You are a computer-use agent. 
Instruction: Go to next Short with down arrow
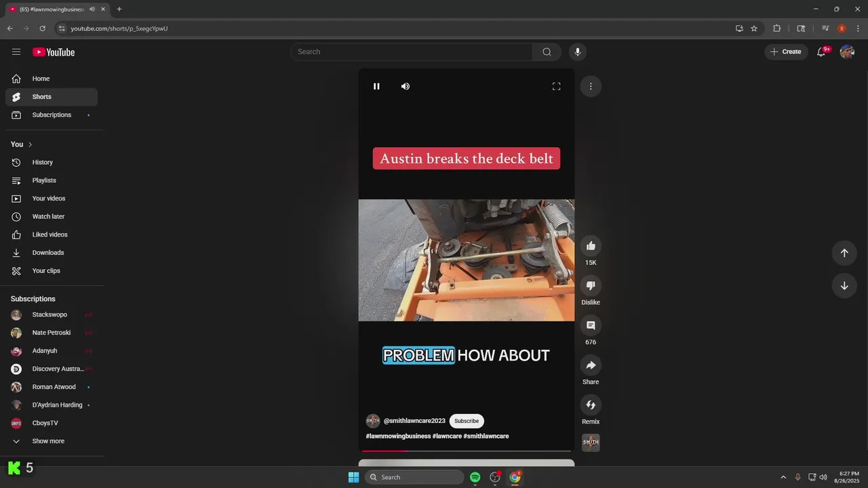pos(844,285)
